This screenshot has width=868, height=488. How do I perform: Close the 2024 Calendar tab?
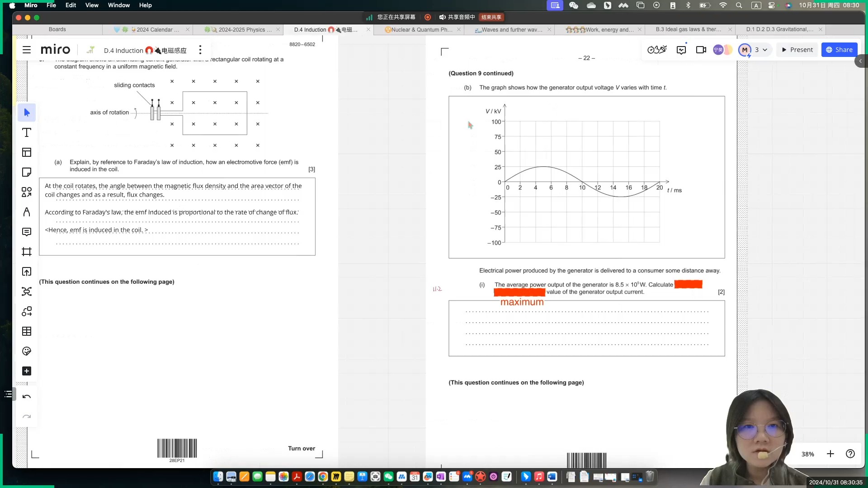(188, 29)
